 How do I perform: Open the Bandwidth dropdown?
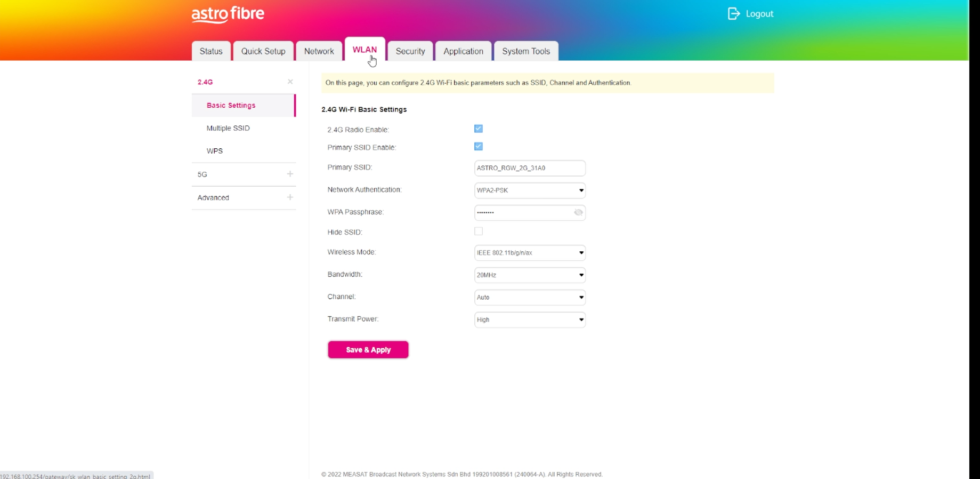[x=529, y=275]
